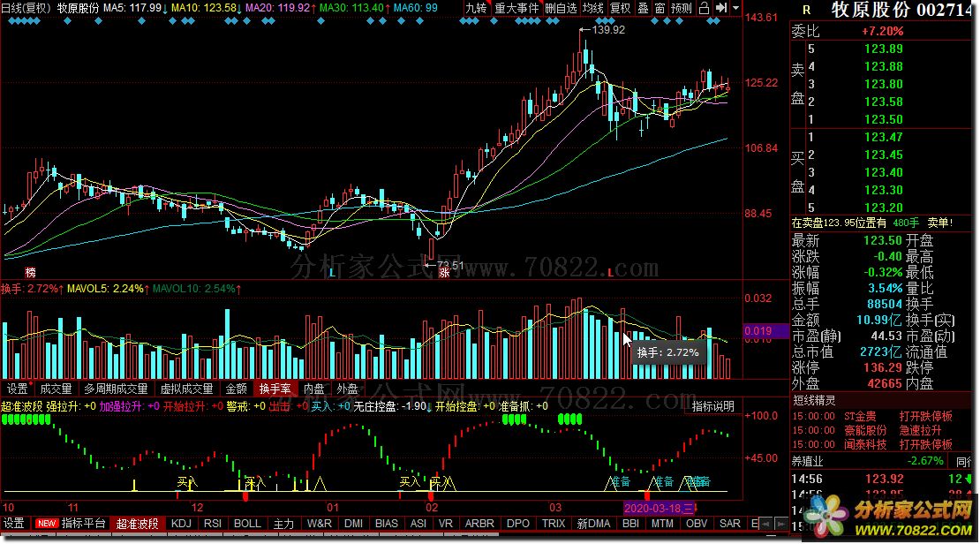Open 指标平台 indicator platform
The width and height of the screenshot is (980, 544).
coord(84,524)
